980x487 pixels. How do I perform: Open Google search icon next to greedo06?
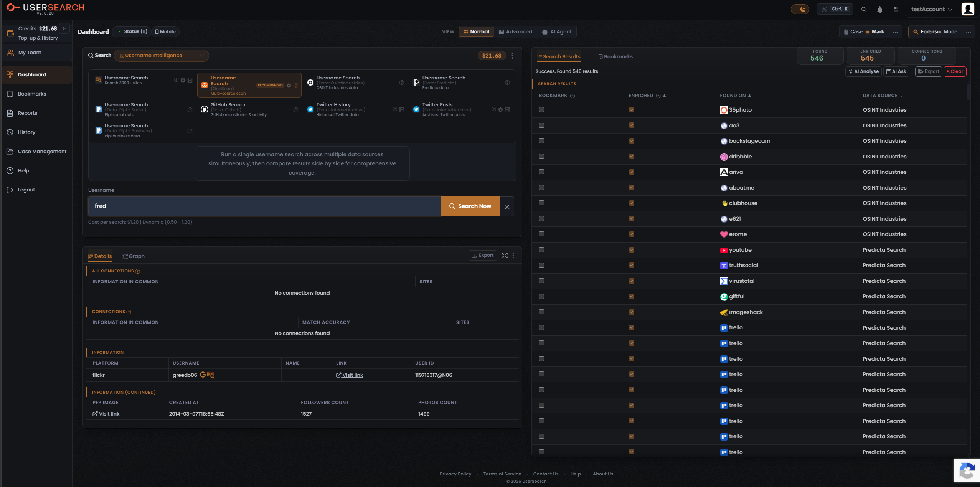click(x=203, y=375)
